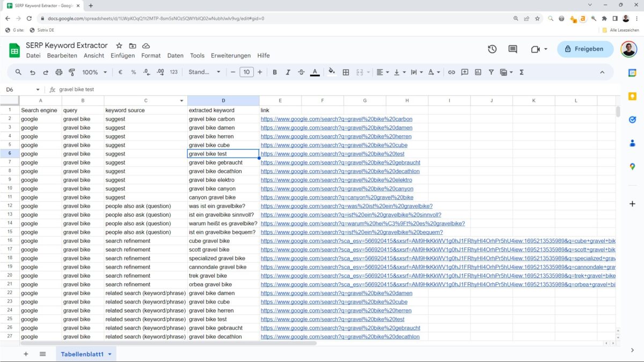Open the Datei menu
This screenshot has height=362, width=644.
(x=33, y=56)
